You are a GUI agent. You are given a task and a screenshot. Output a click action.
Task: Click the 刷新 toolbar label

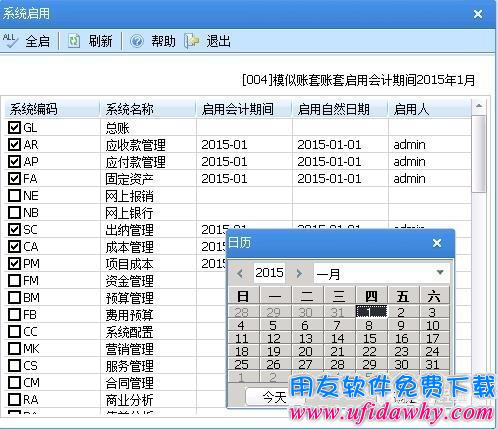(x=100, y=41)
